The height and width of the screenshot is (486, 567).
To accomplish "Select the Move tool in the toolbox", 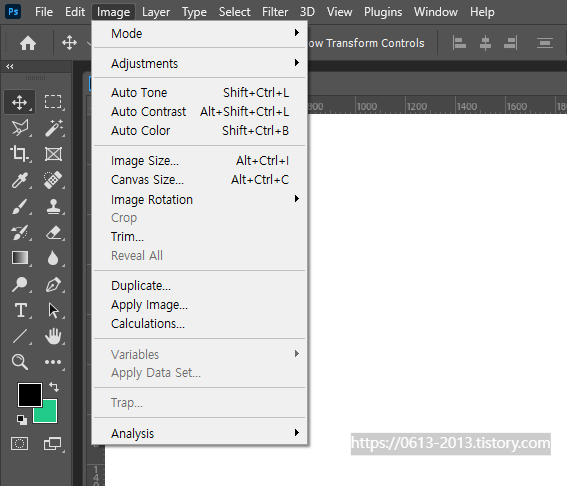I will point(19,102).
